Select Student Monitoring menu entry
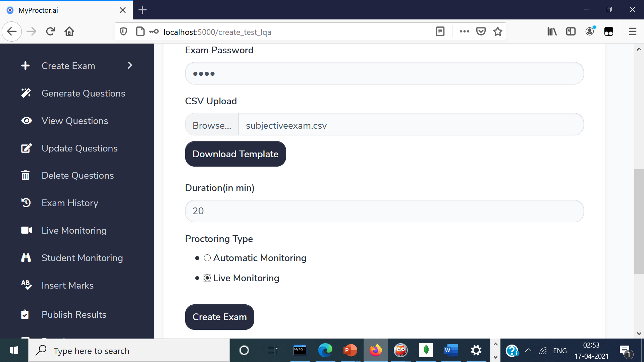The image size is (644, 362). pyautogui.click(x=82, y=258)
